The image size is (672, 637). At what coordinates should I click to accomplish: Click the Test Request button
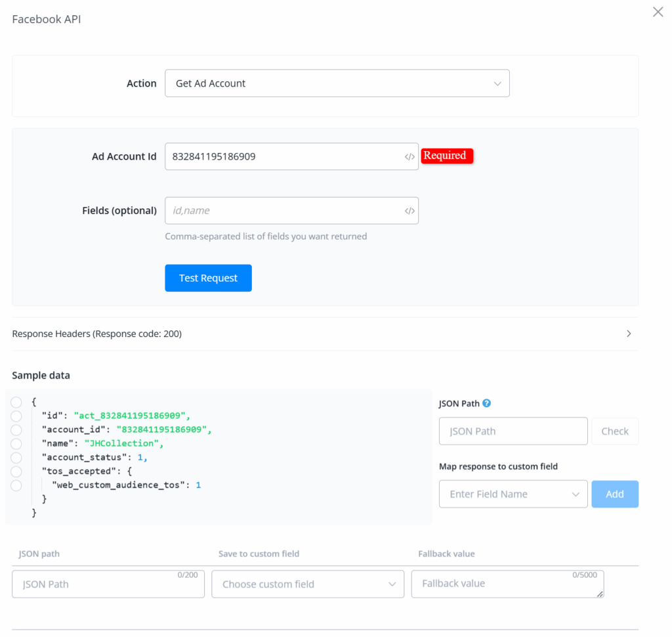pyautogui.click(x=208, y=278)
